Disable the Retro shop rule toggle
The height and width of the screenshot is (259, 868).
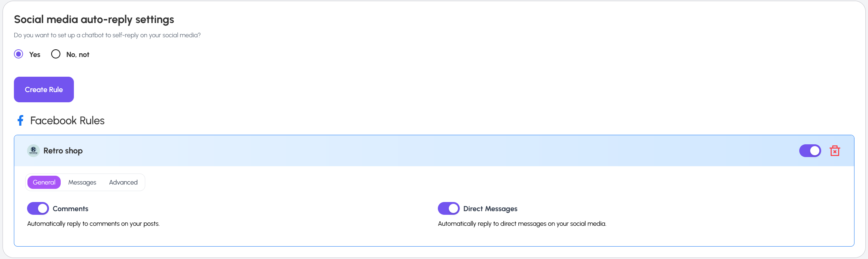click(810, 151)
